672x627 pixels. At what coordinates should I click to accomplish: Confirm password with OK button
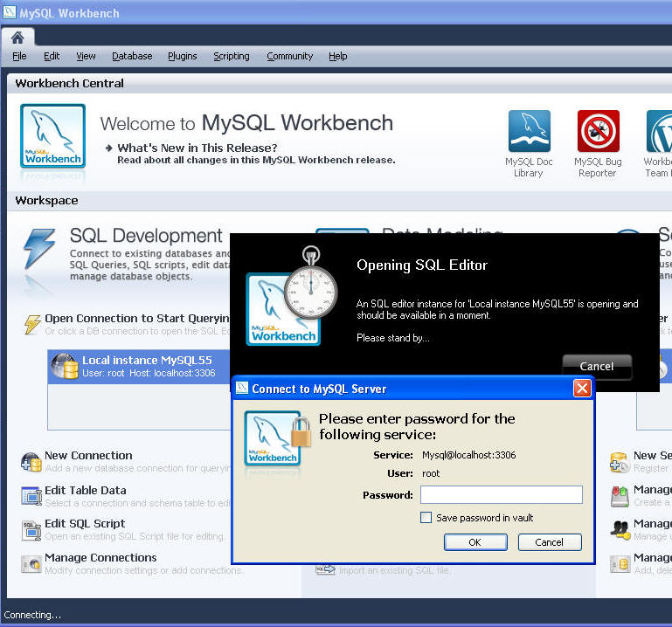point(475,542)
